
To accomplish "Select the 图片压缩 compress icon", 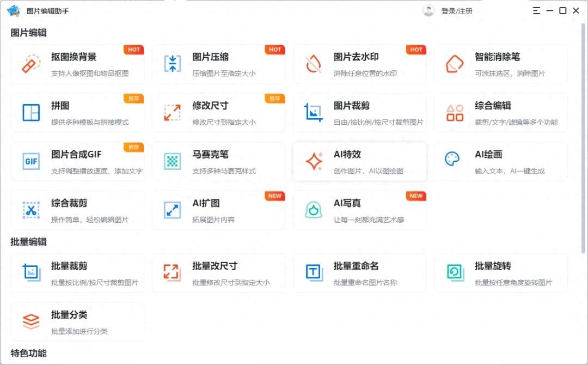I will (173, 64).
